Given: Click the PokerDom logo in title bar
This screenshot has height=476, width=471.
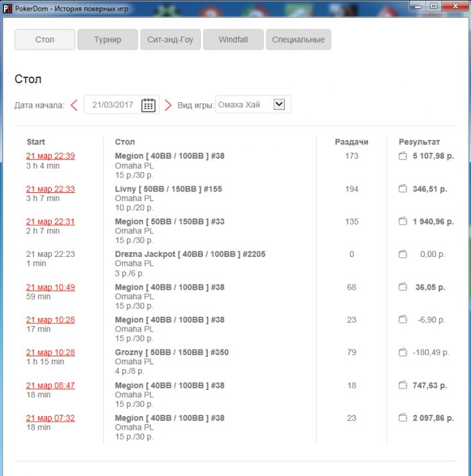Looking at the screenshot, I should pos(7,8).
